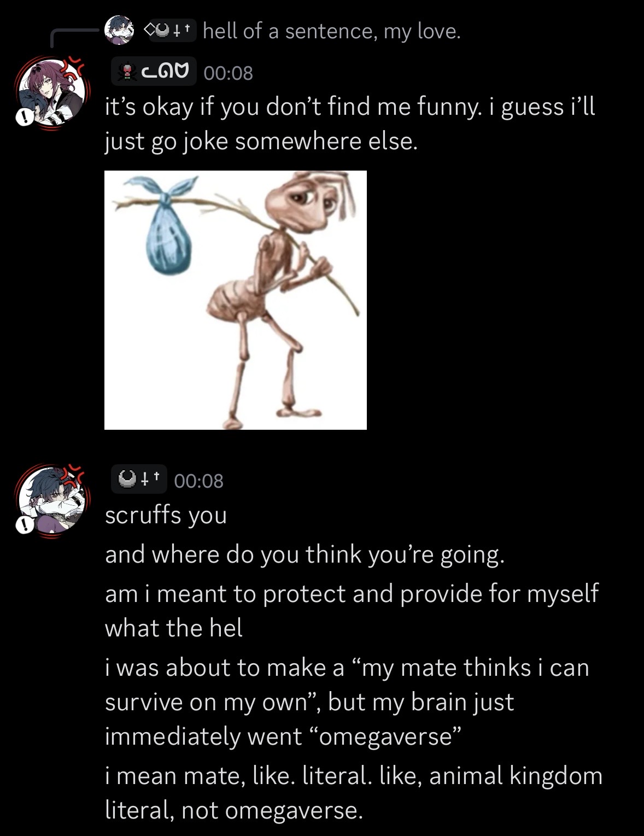Open the second sender's username tag

(x=139, y=480)
